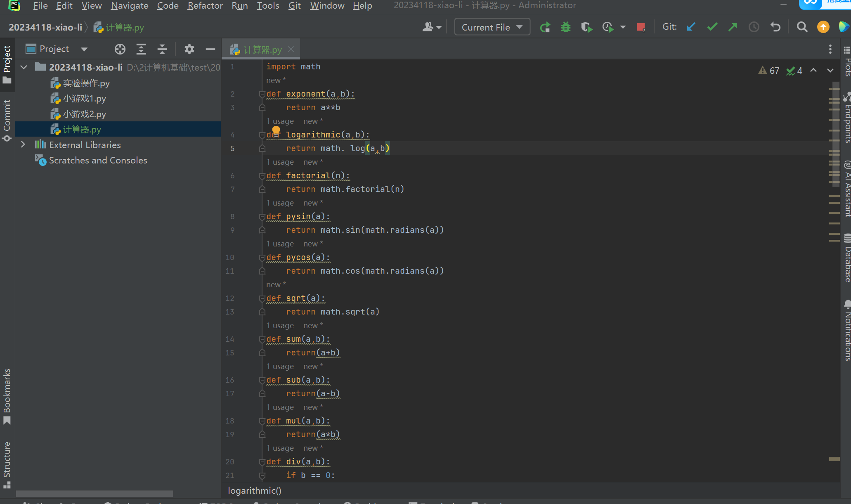Viewport: 851px width, 504px height.
Task: Click Git Update Project blue arrow
Action: (x=691, y=27)
